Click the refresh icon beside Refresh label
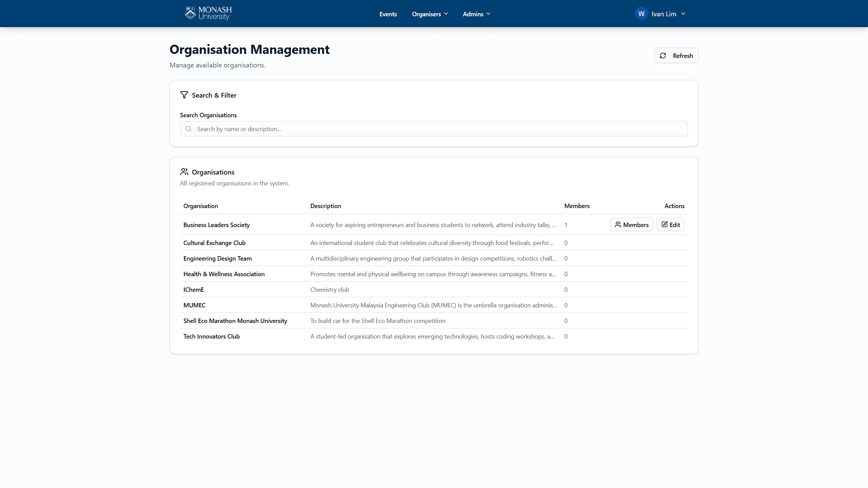This screenshot has height=488, width=868. pos(664,55)
